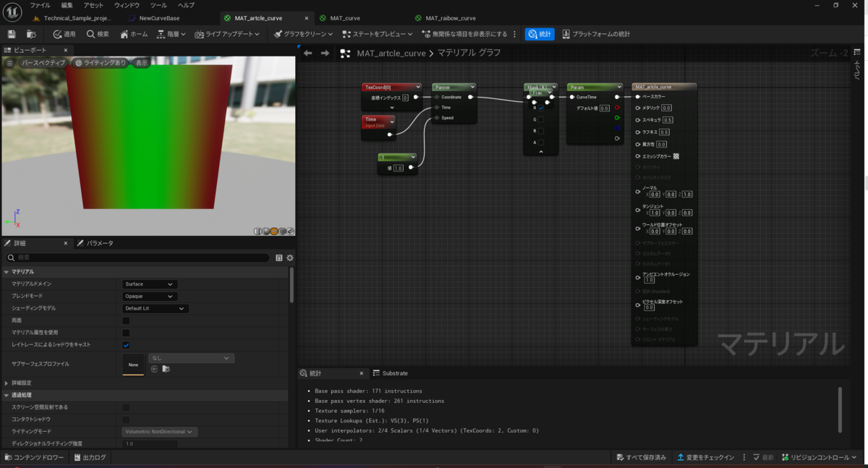868x468 pixels.
Task: Open the シェーディングモデル Default Lit dropdown
Action: 156,309
